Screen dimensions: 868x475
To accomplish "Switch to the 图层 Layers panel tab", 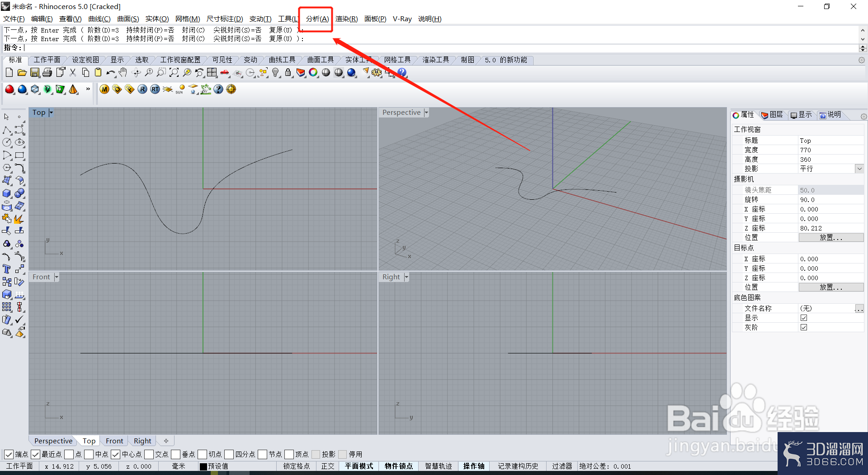I will pyautogui.click(x=773, y=115).
